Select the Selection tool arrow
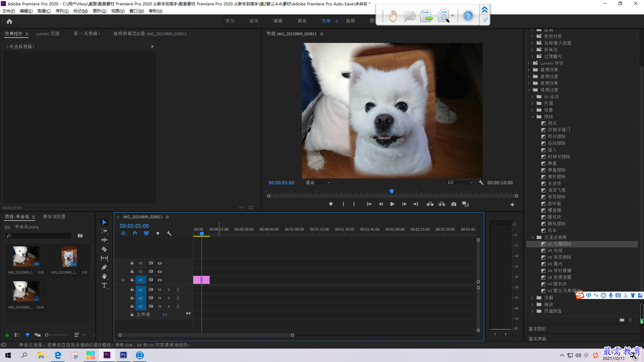This screenshot has height=362, width=644. [104, 222]
